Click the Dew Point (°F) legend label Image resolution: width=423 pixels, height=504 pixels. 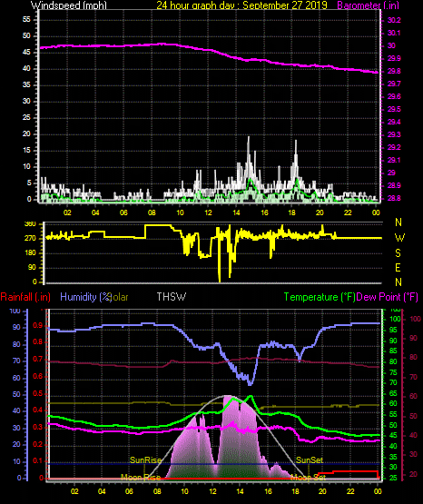coord(388,297)
